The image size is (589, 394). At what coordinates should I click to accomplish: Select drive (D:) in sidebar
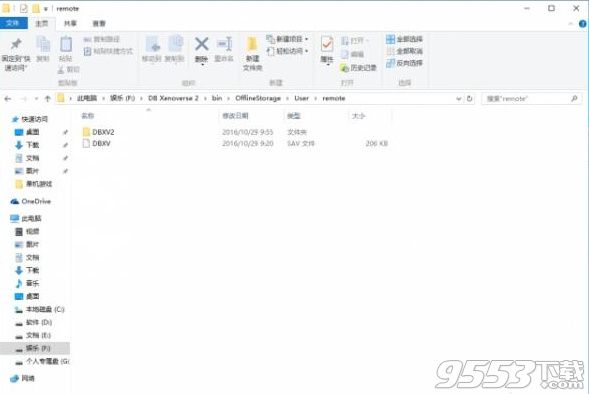click(x=33, y=322)
